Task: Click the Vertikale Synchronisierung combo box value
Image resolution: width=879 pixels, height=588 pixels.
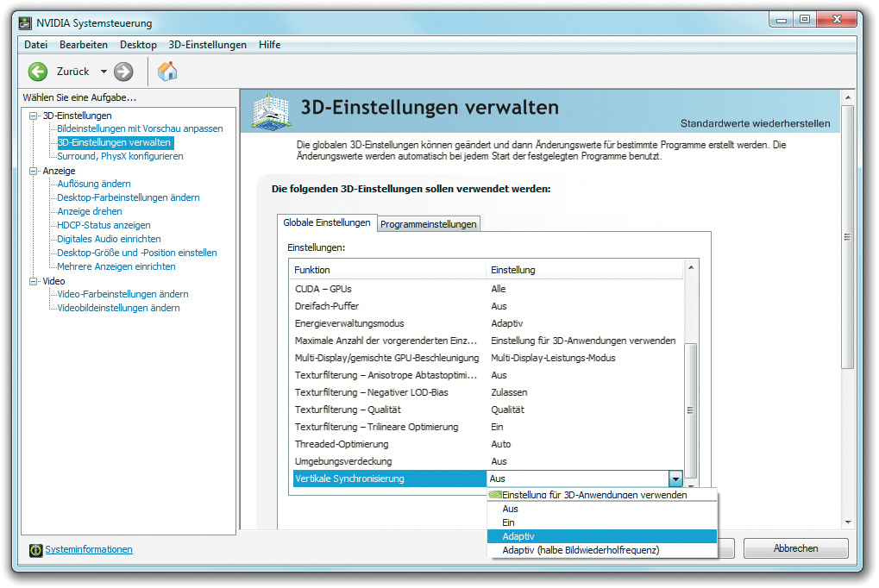Action: pos(578,479)
